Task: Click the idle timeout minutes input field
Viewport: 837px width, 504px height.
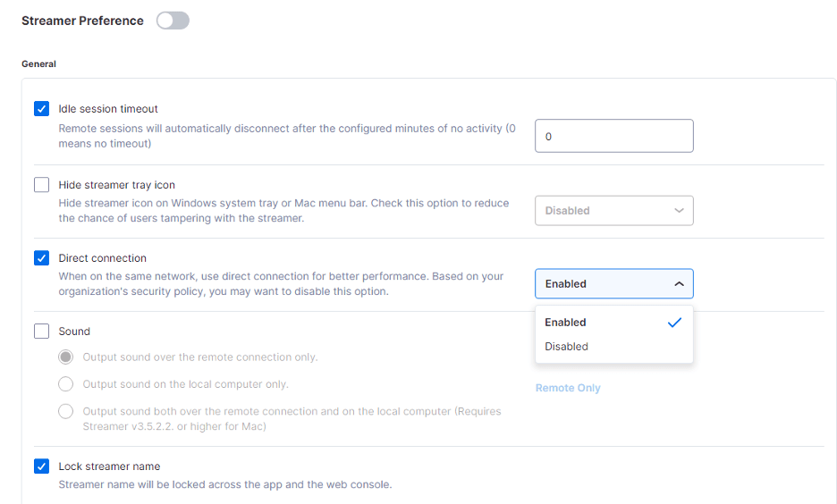Action: (613, 137)
